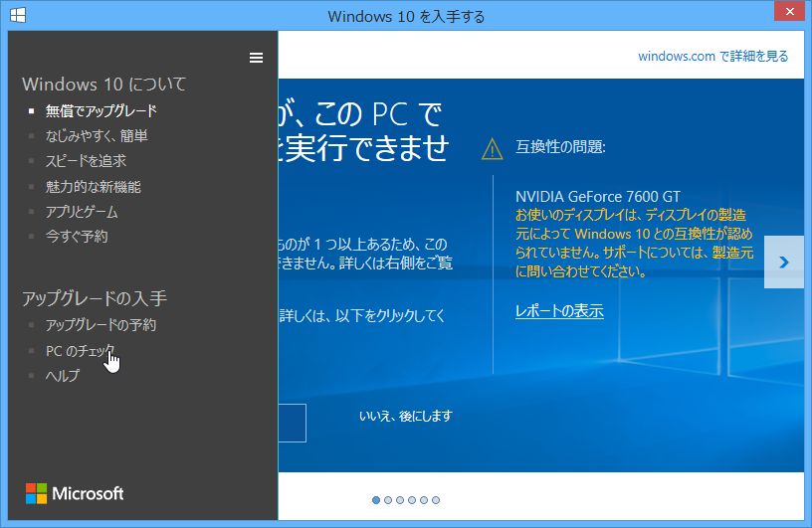Click 互換性の問題: heading
Screen dimensions: 812x528
click(560, 147)
